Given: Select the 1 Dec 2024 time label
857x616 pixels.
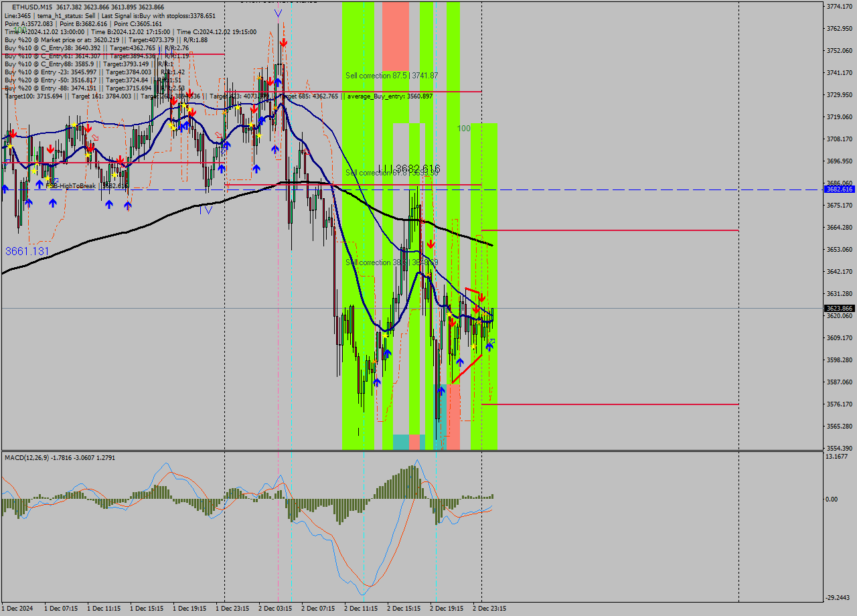Looking at the screenshot, I should 18,609.
